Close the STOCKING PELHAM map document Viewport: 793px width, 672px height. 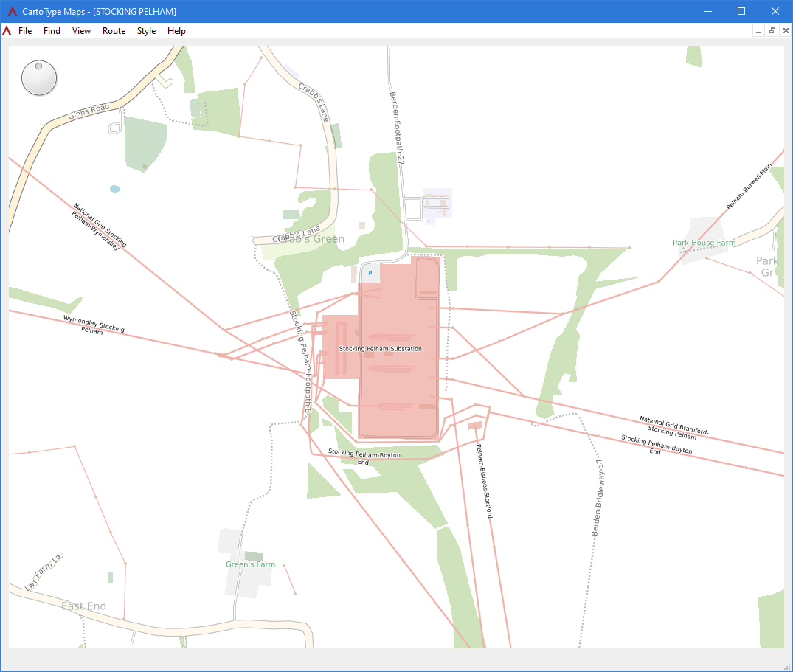coord(786,31)
